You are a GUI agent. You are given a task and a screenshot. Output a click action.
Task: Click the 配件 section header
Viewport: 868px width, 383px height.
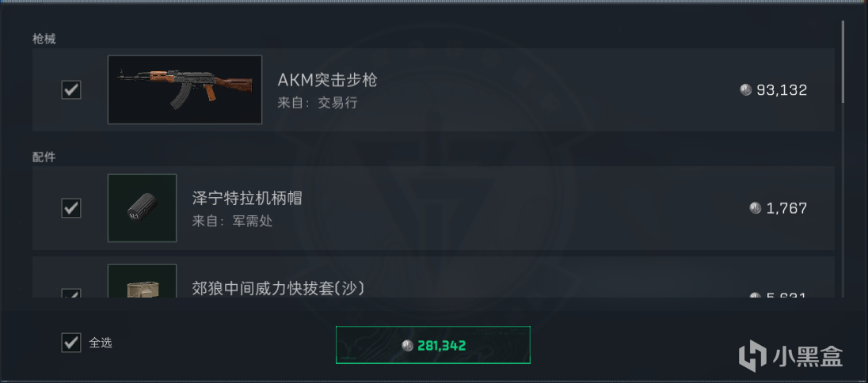pyautogui.click(x=44, y=157)
